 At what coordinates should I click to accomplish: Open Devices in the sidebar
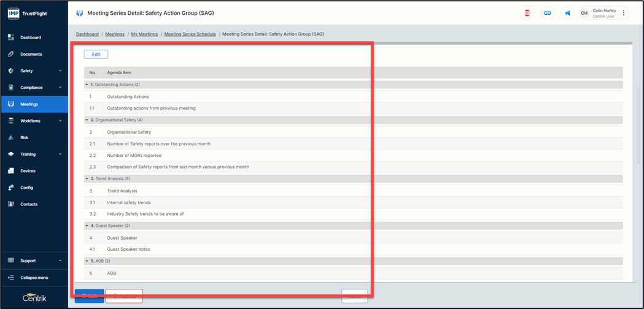click(x=34, y=170)
